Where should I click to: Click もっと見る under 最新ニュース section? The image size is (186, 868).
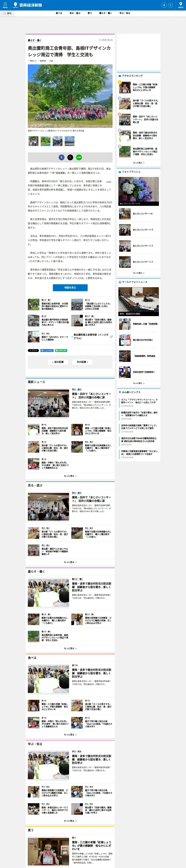tap(70, 476)
